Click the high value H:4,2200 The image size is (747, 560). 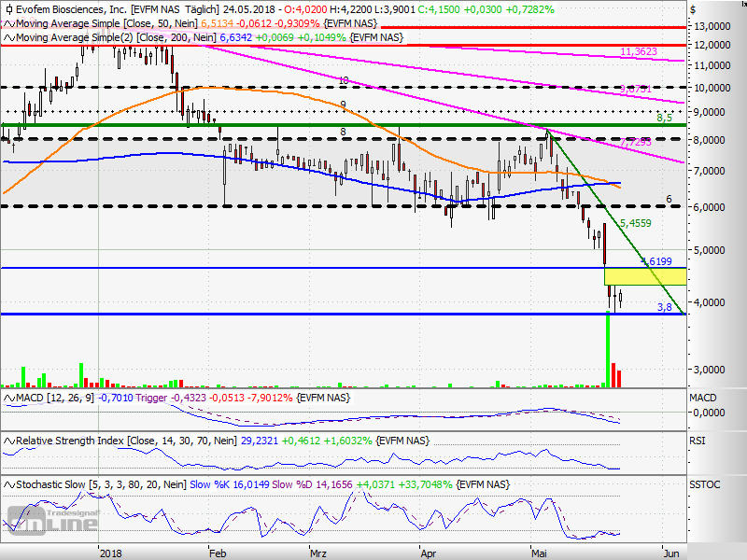coord(349,9)
